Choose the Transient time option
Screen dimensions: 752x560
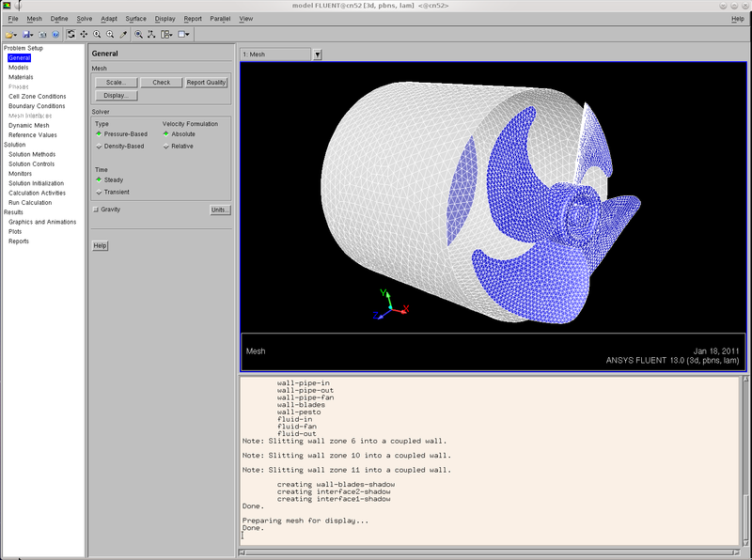[99, 192]
